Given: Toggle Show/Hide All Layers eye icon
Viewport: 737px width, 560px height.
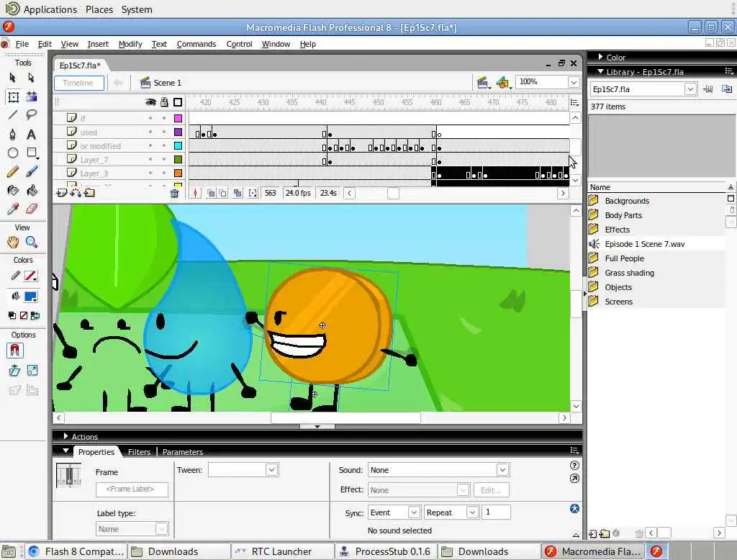Looking at the screenshot, I should point(150,102).
